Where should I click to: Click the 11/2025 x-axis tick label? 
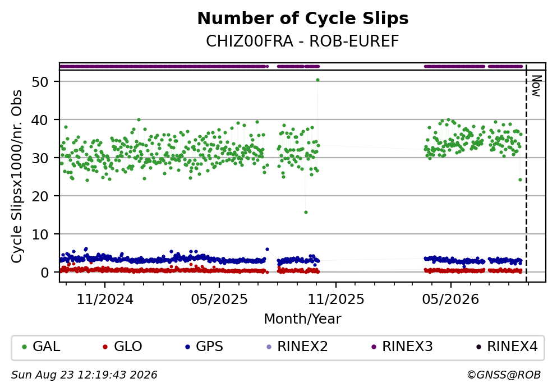point(336,299)
